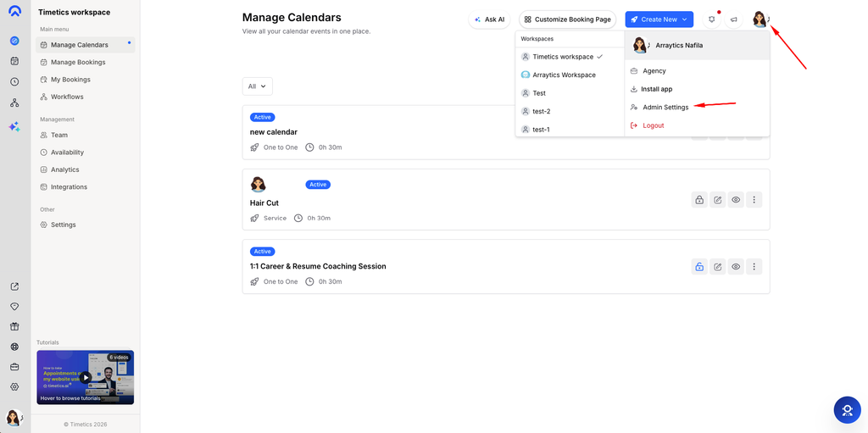The height and width of the screenshot is (433, 868).
Task: Click Customize Booking Page button
Action: [567, 19]
